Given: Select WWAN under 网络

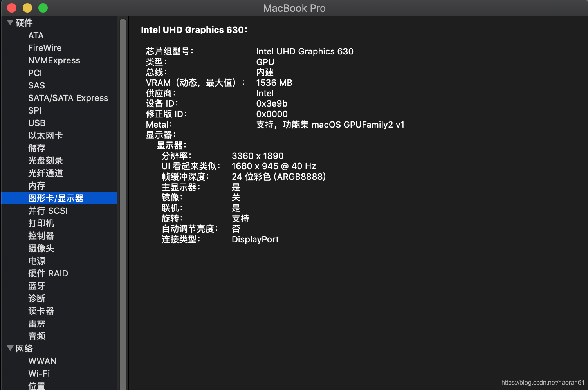Looking at the screenshot, I should click(x=42, y=361).
